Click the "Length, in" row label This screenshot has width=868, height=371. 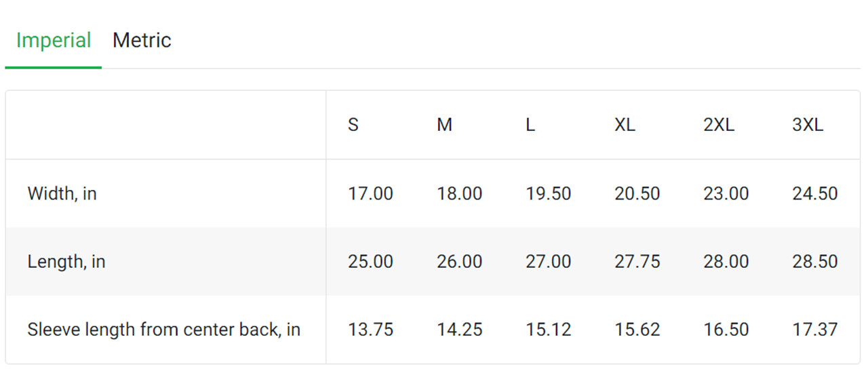coord(66,262)
